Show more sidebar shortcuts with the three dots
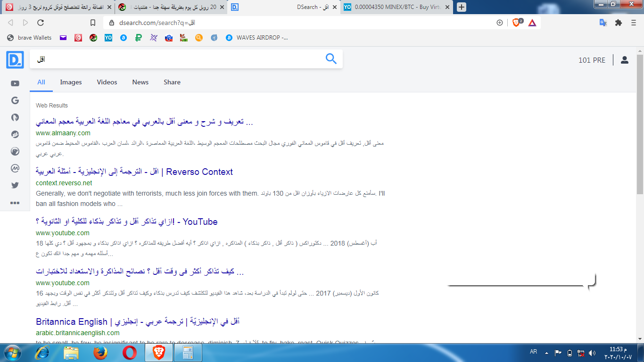 pos(15,203)
